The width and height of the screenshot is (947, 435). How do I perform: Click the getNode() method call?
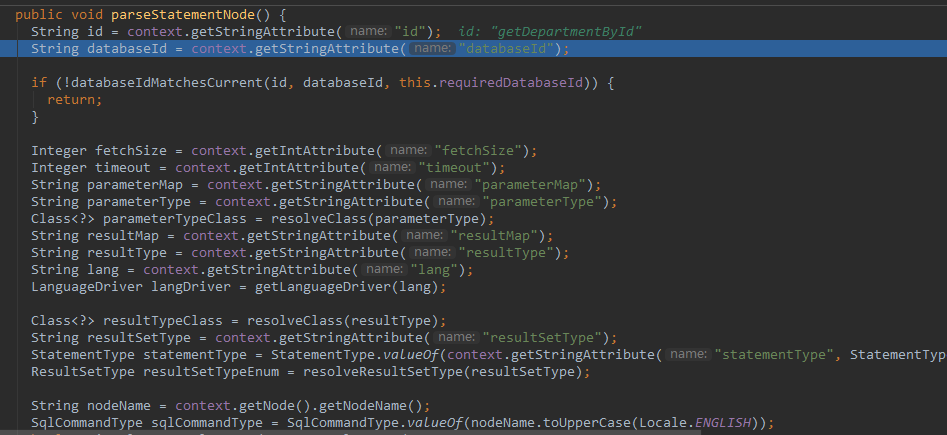click(275, 405)
